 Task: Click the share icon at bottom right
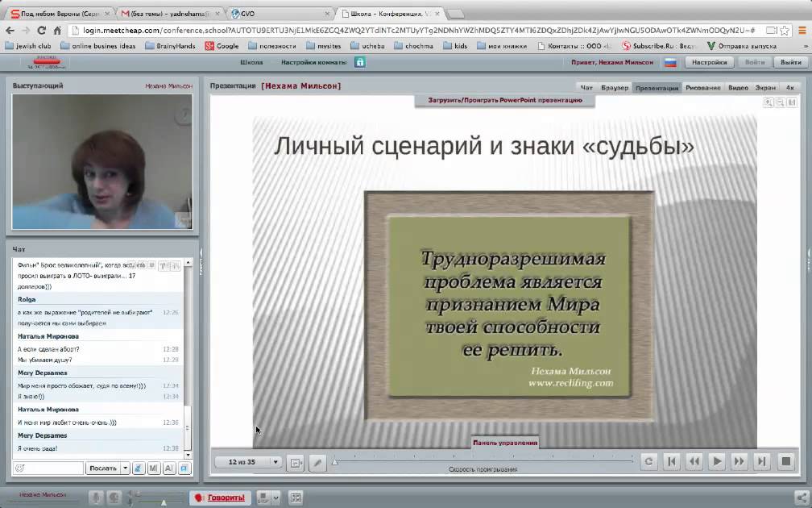click(x=802, y=497)
